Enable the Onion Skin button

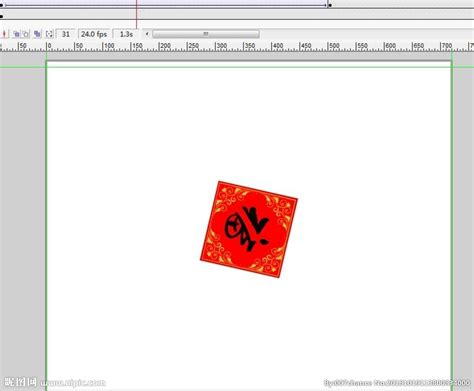16,34
